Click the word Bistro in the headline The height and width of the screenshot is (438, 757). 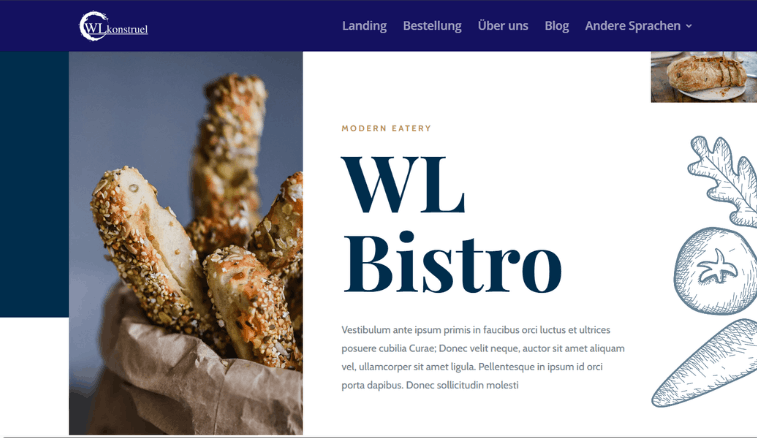452,263
